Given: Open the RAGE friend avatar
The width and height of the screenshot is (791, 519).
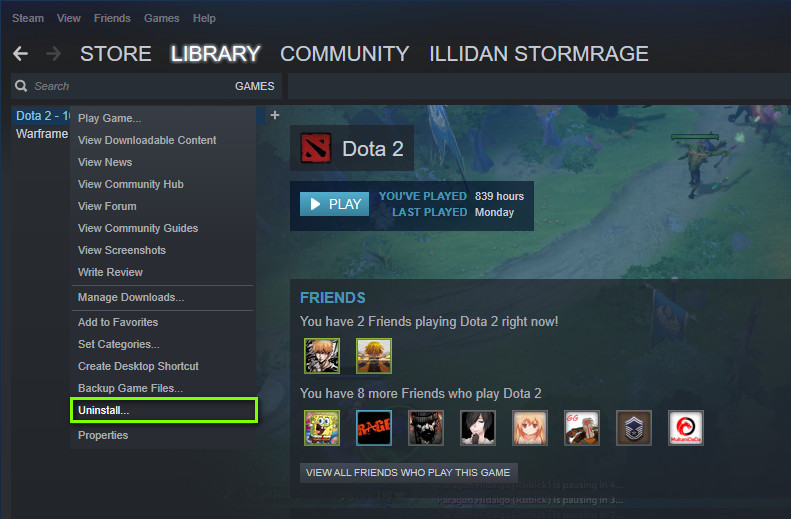Looking at the screenshot, I should click(374, 428).
